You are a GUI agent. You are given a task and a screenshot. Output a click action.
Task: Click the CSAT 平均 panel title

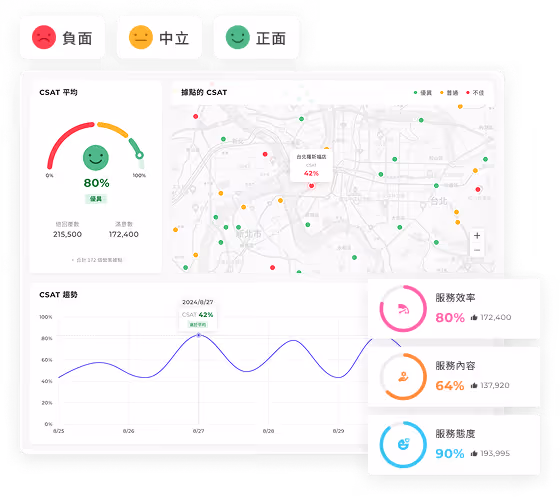(58, 93)
